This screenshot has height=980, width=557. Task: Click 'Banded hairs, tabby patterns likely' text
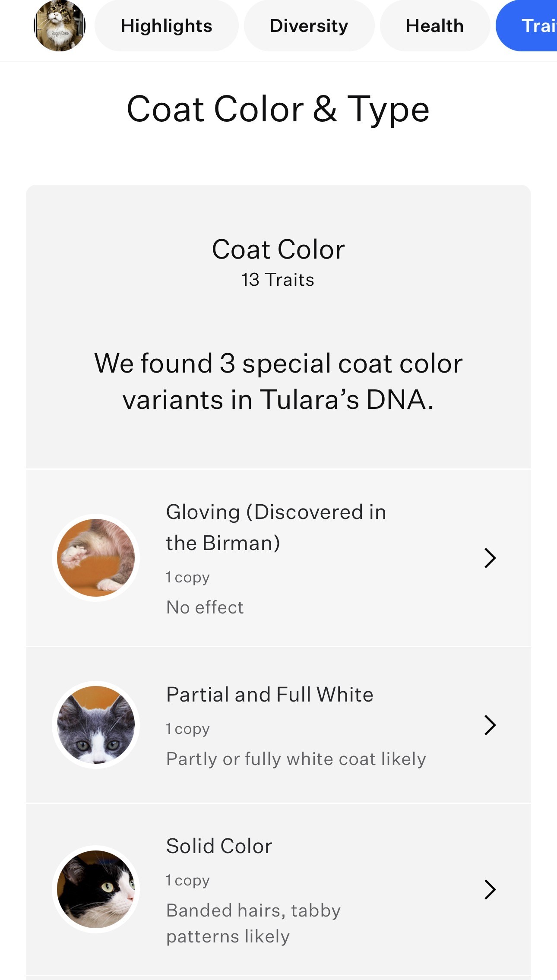(253, 923)
